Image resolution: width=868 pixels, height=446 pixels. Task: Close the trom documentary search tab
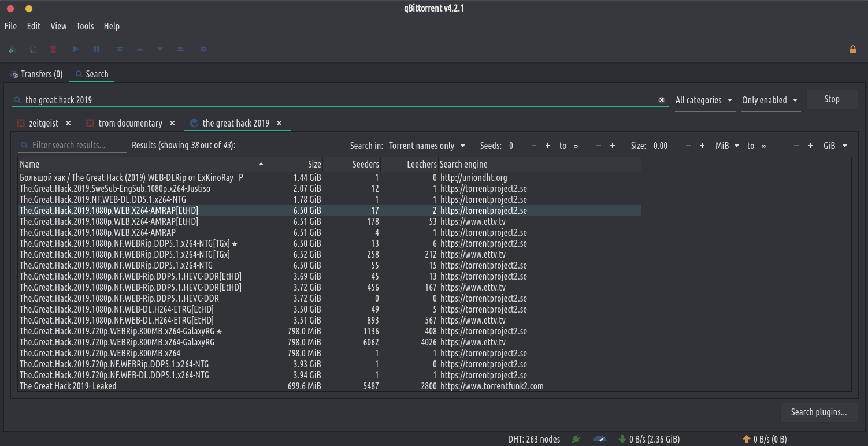pyautogui.click(x=172, y=123)
